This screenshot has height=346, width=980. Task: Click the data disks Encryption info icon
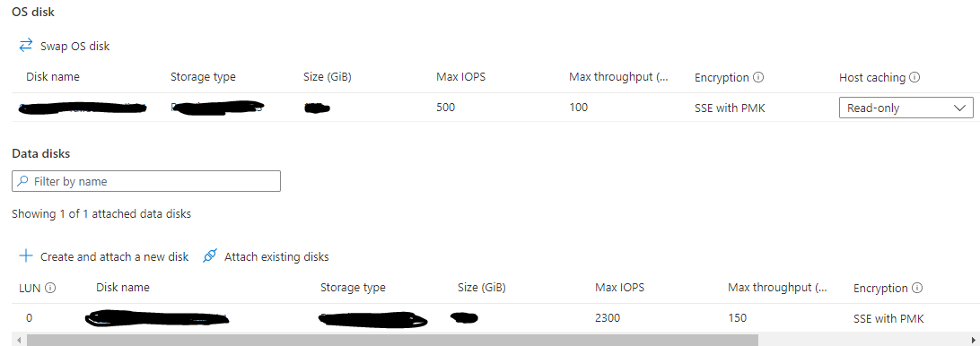click(x=917, y=288)
